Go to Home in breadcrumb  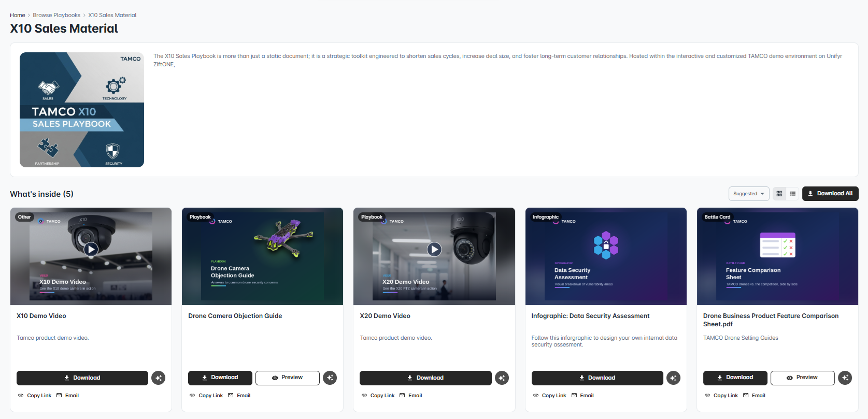[x=18, y=16]
